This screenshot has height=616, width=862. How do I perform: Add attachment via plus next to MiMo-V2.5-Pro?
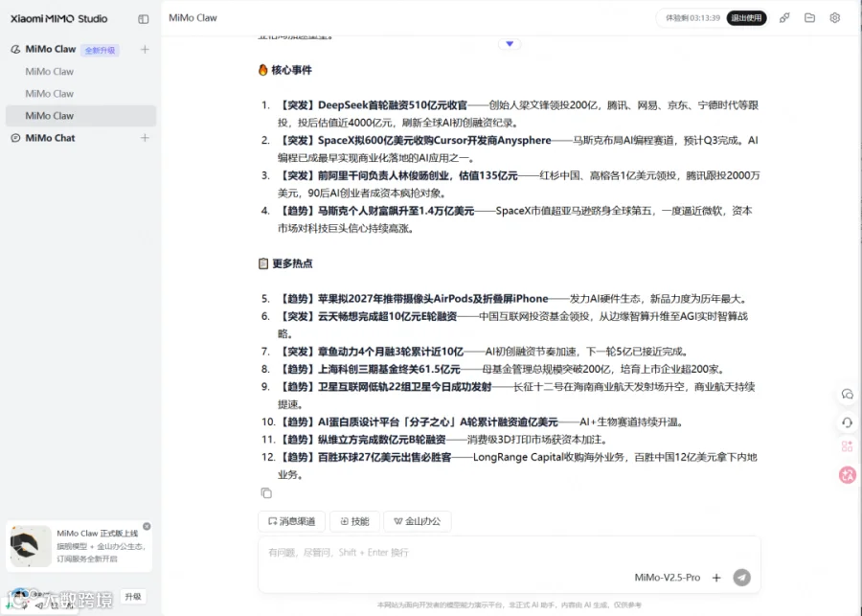coord(716,578)
